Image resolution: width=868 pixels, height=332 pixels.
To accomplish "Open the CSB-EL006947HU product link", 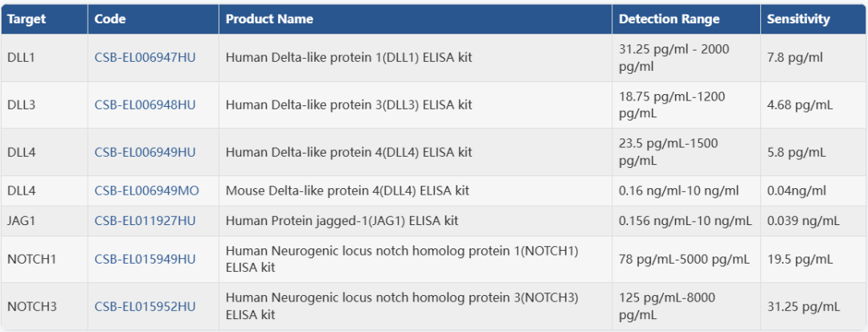I will pos(145,58).
